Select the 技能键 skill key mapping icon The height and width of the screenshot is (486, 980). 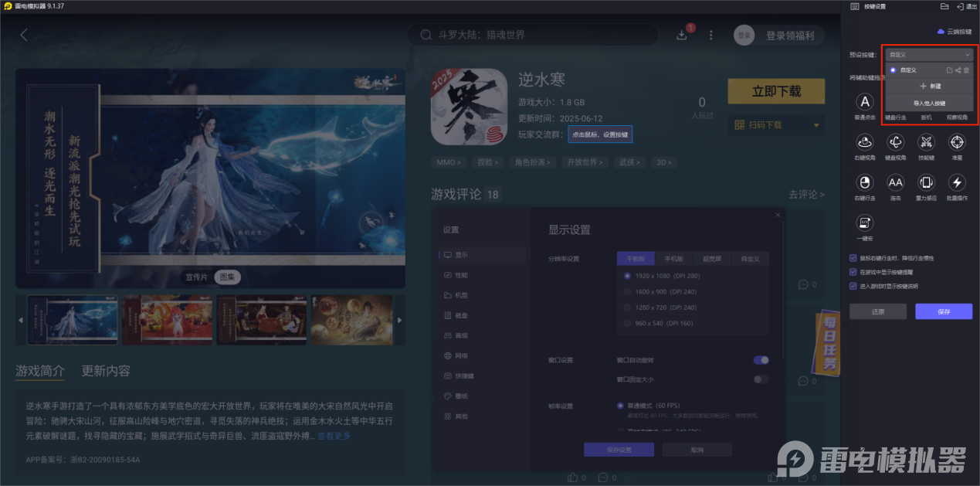pos(926,142)
